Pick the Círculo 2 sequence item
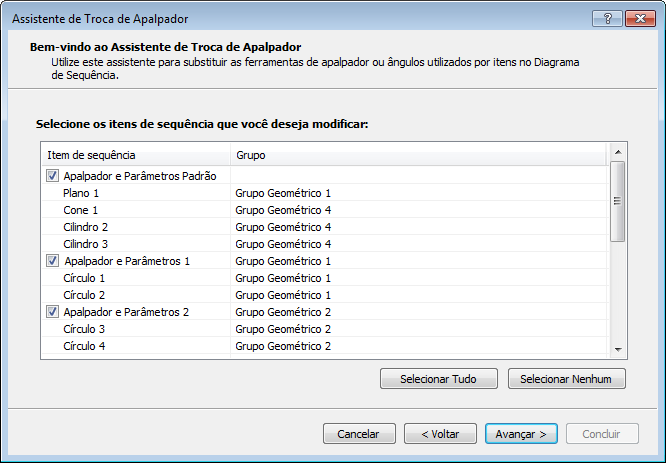Image resolution: width=666 pixels, height=463 pixels. tap(84, 295)
